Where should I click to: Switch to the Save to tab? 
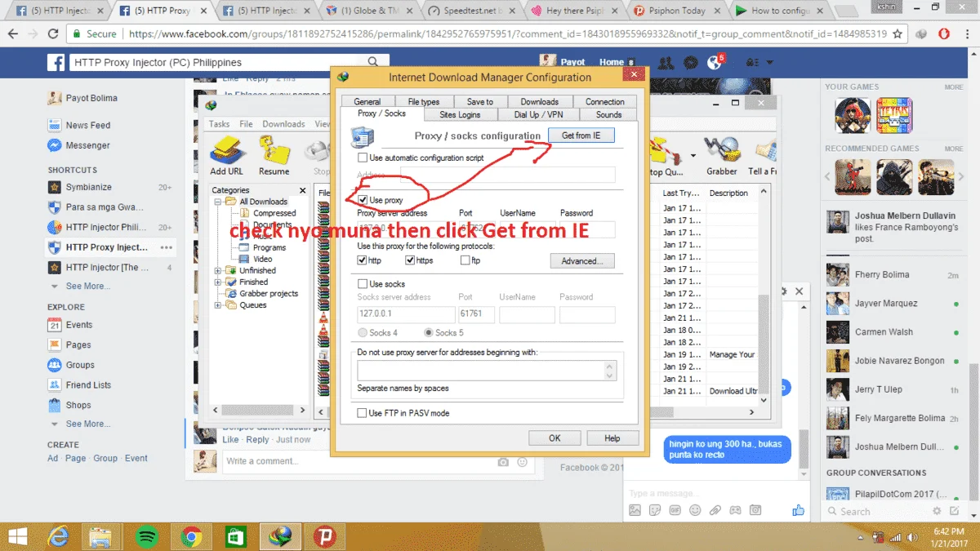click(x=480, y=102)
